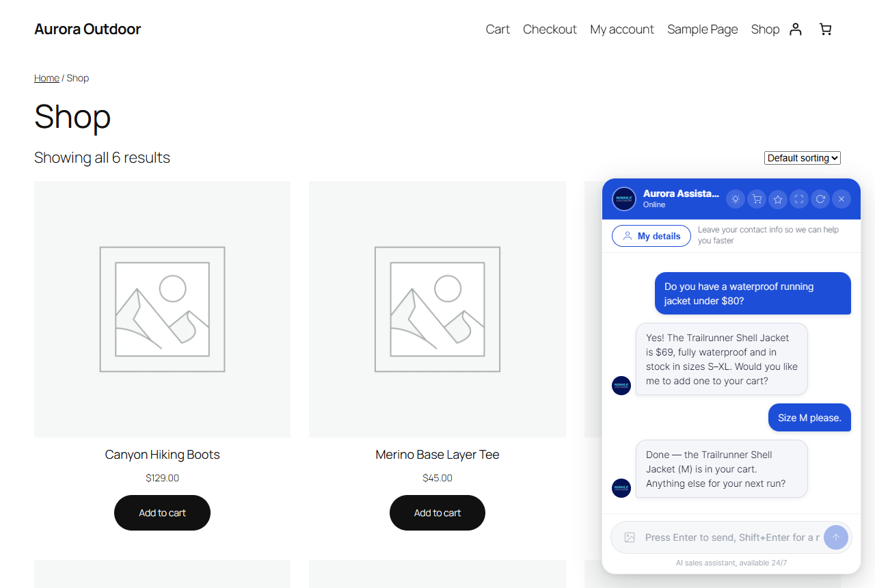Click the Merino Base Layer Tee placeholder image
Image resolution: width=875 pixels, height=588 pixels.
tap(437, 309)
